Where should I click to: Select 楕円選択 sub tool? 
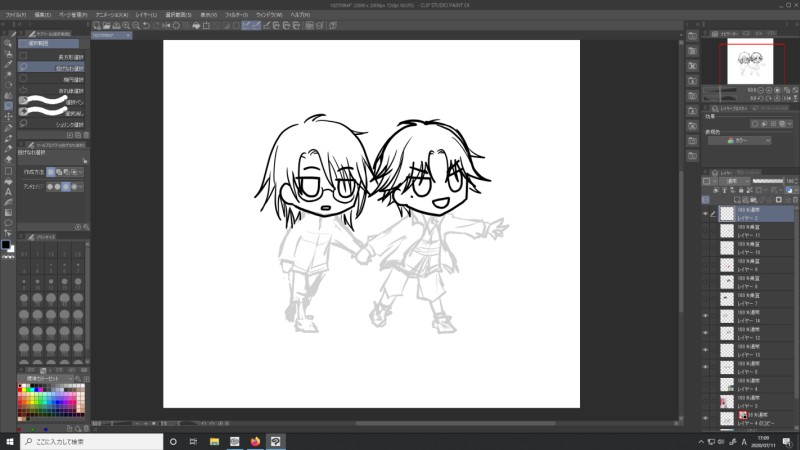tap(51, 79)
